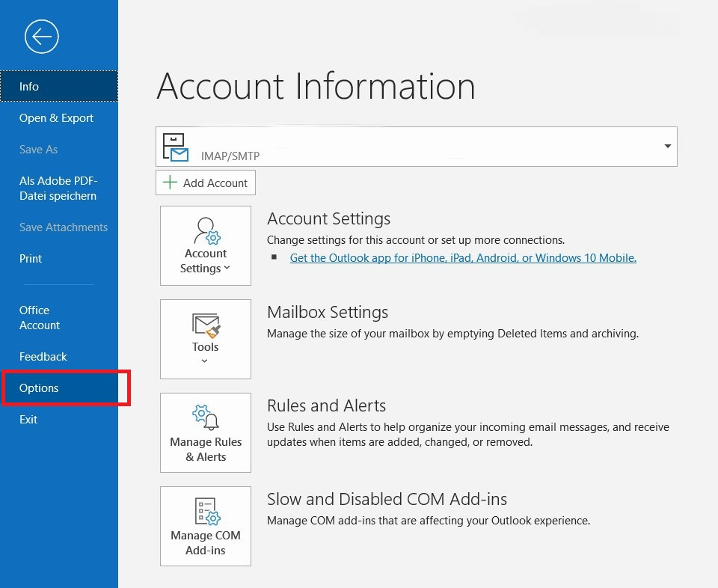The width and height of the screenshot is (718, 588).
Task: Click the person-with-gear Account Settings icon
Action: pos(207,231)
